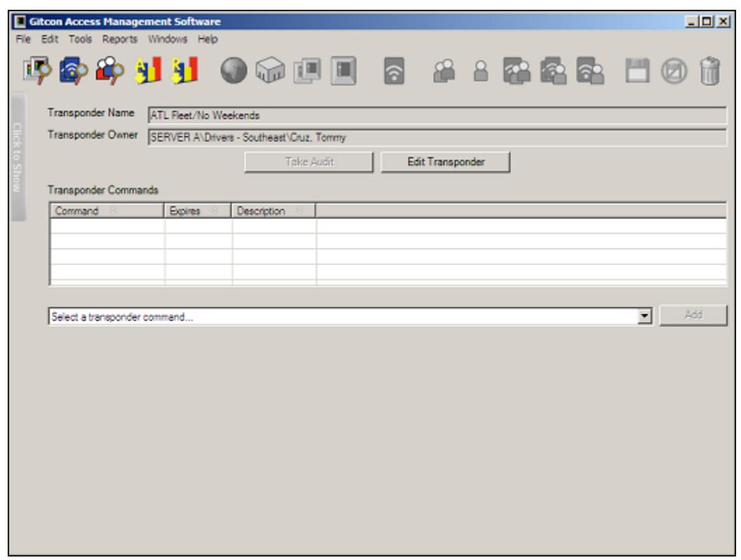Click the single person toolbar icon
741x560 pixels.
coord(480,71)
